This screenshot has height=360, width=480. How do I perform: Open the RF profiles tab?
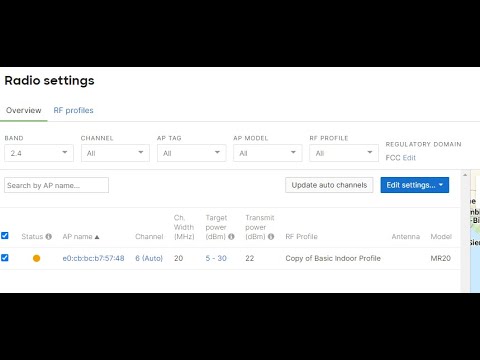[73, 110]
